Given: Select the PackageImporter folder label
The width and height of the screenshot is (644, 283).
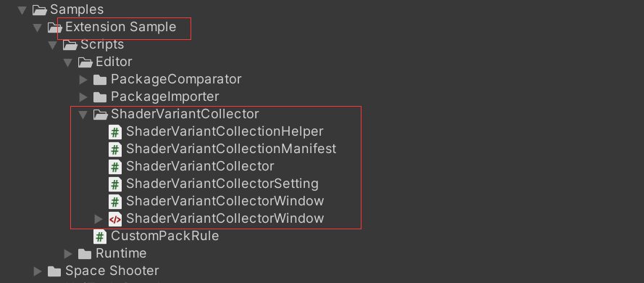Looking at the screenshot, I should [x=164, y=97].
